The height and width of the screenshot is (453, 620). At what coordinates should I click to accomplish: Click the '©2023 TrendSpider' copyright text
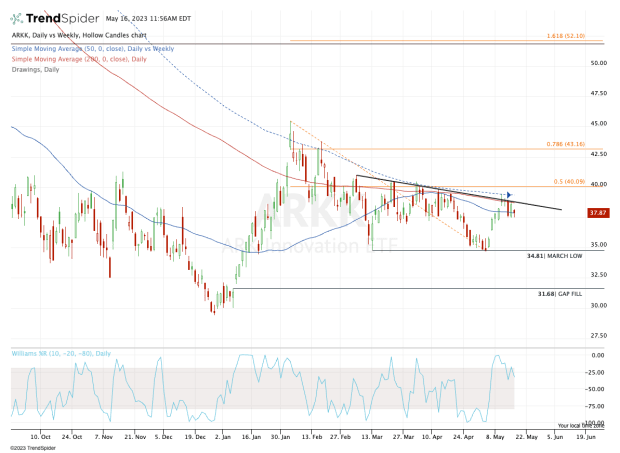33,448
